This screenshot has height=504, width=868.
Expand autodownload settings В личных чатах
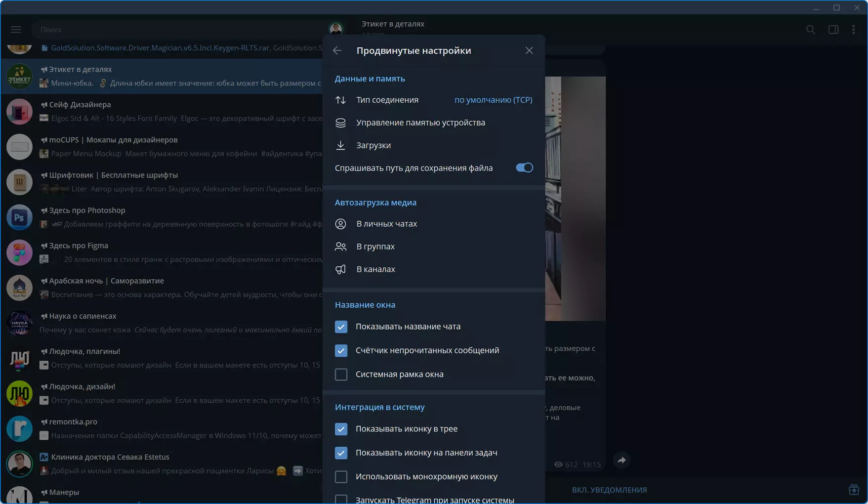click(434, 224)
